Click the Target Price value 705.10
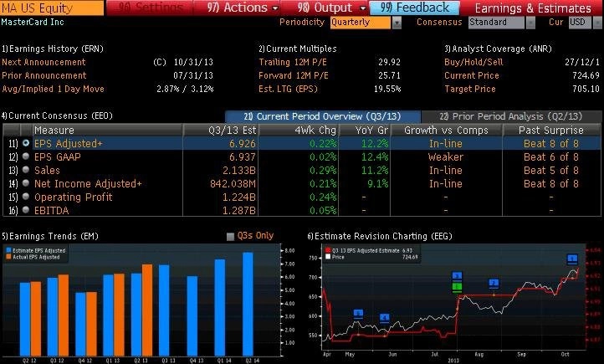Viewport: 604px width, 364px height. [586, 89]
